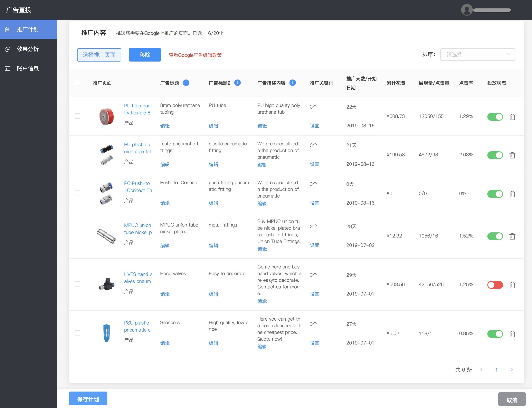Click info icon beside 广告标题 header
This screenshot has width=532, height=408.
pos(186,83)
